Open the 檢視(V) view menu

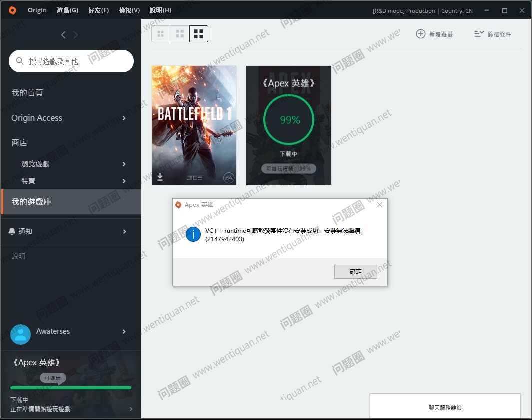(x=129, y=10)
